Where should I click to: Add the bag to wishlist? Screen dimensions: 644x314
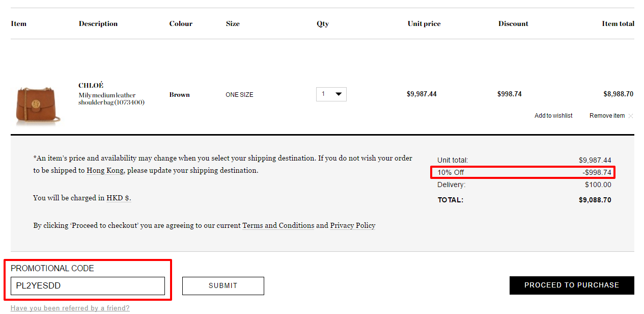[553, 116]
